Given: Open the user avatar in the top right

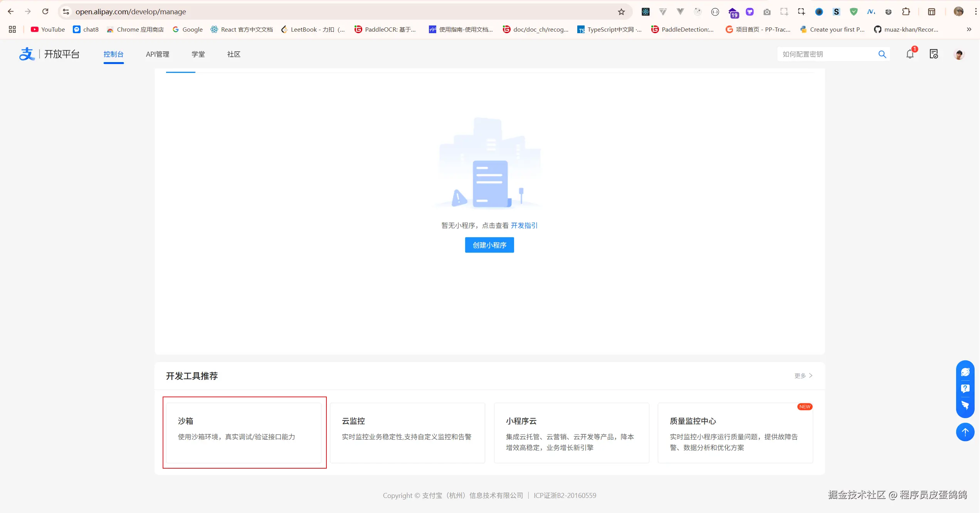Looking at the screenshot, I should 959,54.
